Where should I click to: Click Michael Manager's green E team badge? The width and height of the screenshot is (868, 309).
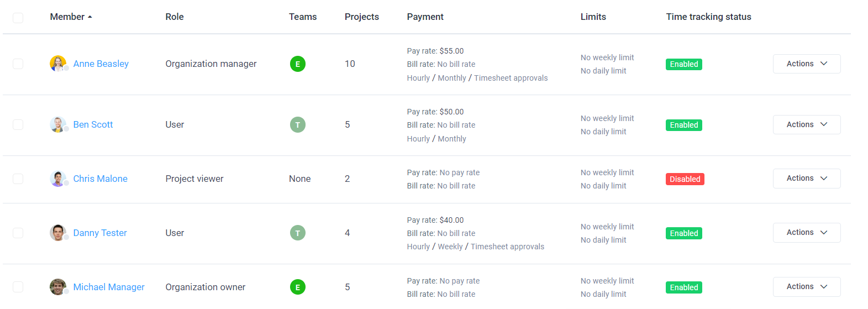(x=298, y=287)
